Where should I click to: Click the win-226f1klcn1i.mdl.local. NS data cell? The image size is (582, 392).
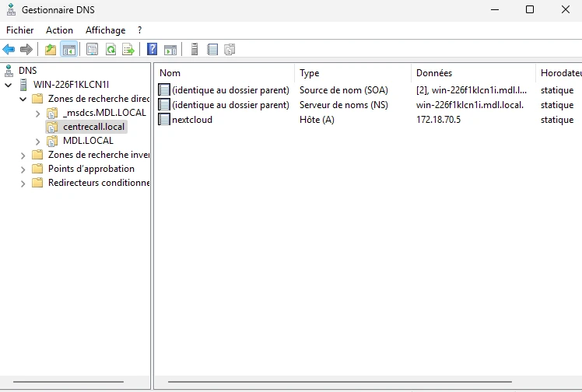[470, 105]
